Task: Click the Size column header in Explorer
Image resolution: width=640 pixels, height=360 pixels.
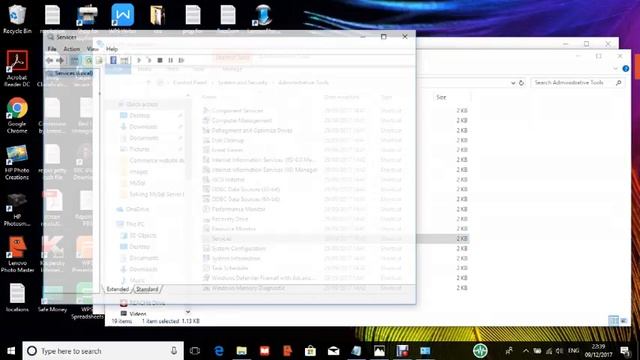Action: [451, 97]
